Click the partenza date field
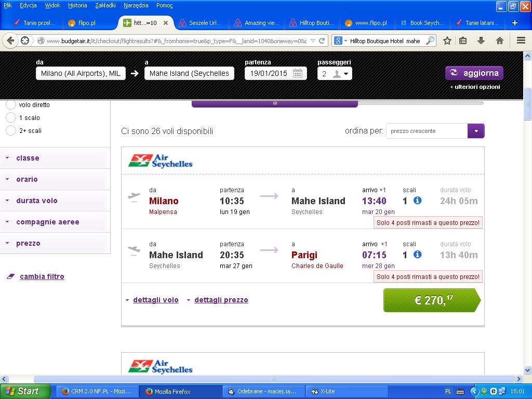Viewport: 532px width, 399px height. pyautogui.click(x=276, y=73)
